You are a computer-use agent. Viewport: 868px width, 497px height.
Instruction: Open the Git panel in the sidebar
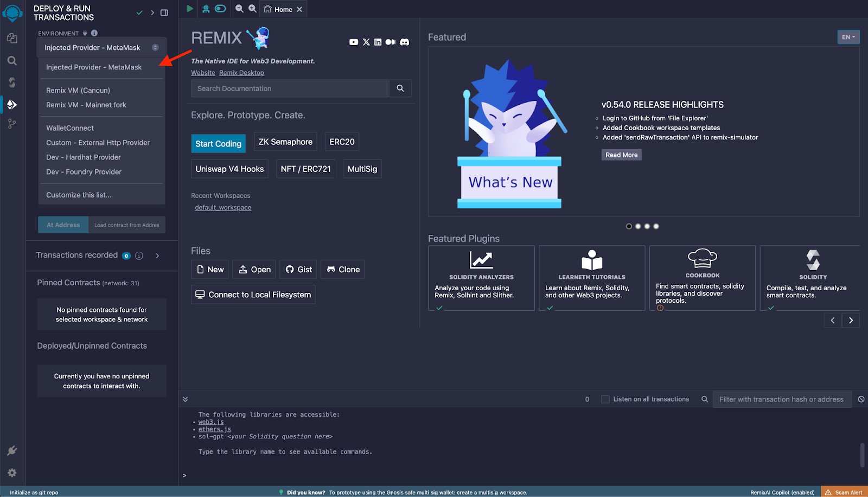click(x=12, y=124)
